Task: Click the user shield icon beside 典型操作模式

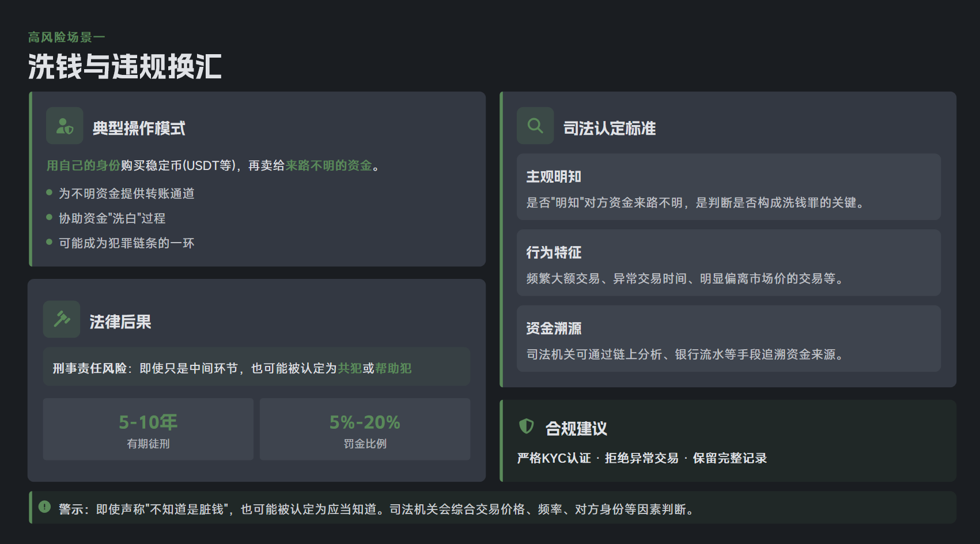Action: pyautogui.click(x=65, y=126)
